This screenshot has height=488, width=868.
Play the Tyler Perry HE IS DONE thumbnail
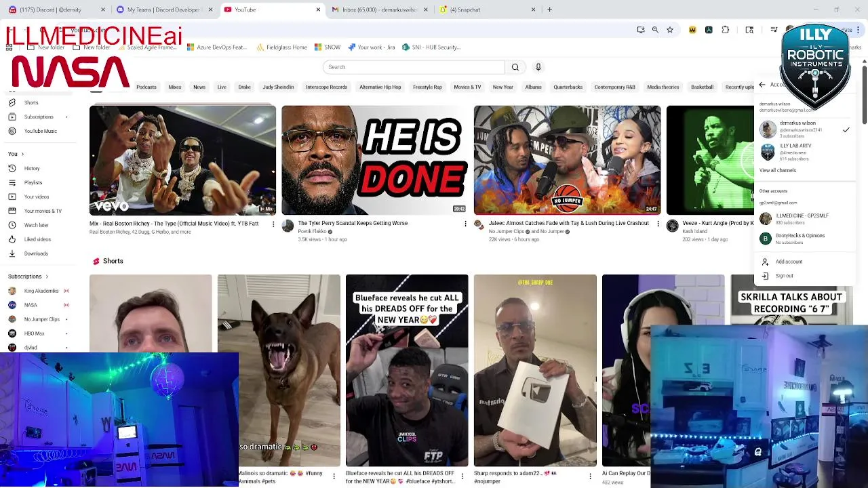pyautogui.click(x=374, y=160)
